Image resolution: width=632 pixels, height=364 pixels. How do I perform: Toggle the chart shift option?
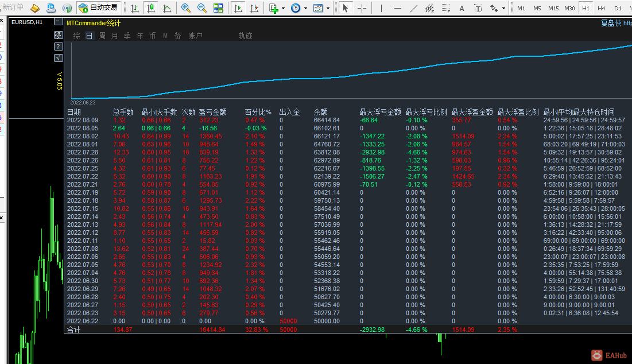tap(255, 7)
